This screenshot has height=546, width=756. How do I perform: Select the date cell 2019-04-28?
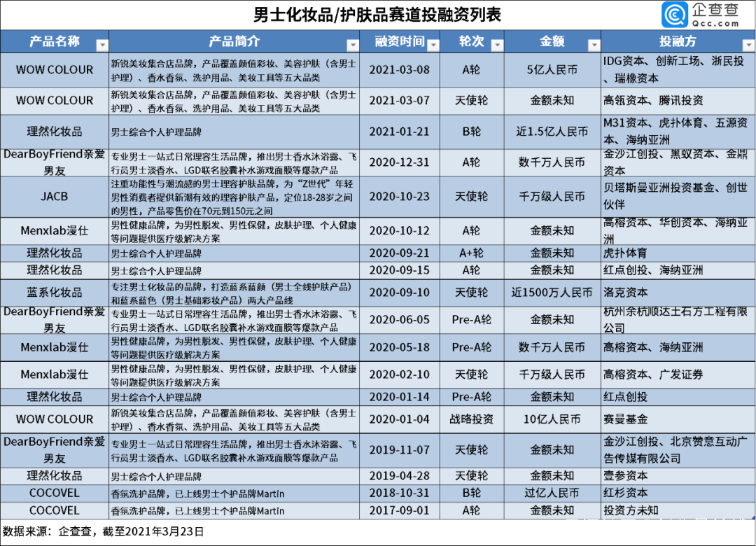pos(400,476)
